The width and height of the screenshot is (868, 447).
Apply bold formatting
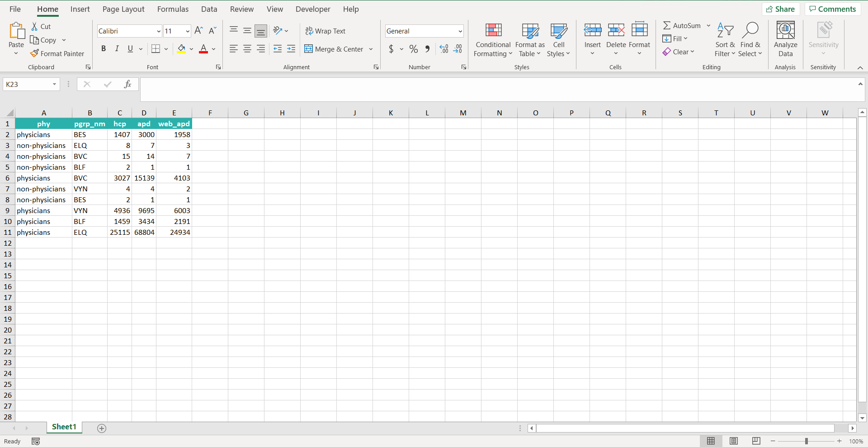pyautogui.click(x=104, y=49)
